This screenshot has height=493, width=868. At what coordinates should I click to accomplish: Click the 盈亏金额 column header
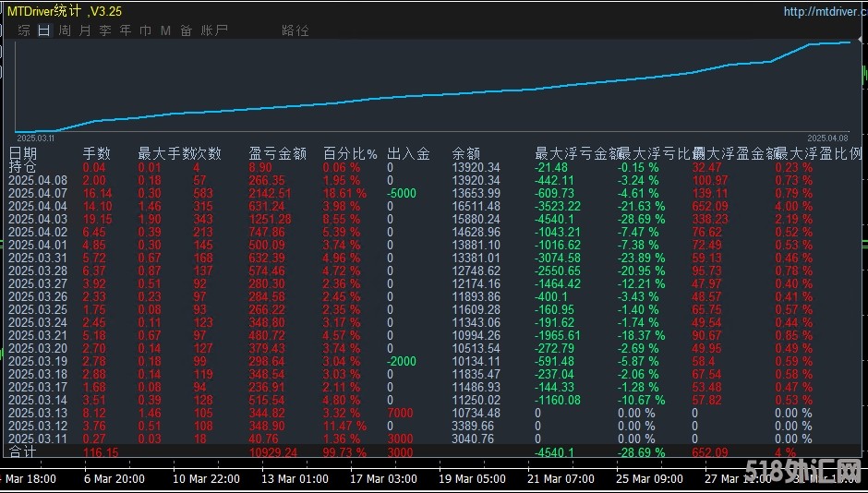point(277,153)
